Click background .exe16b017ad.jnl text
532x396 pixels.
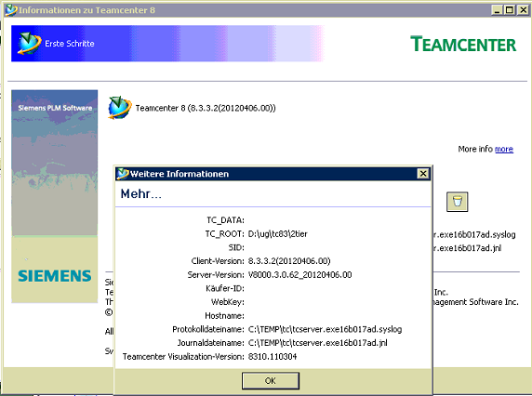click(468, 248)
